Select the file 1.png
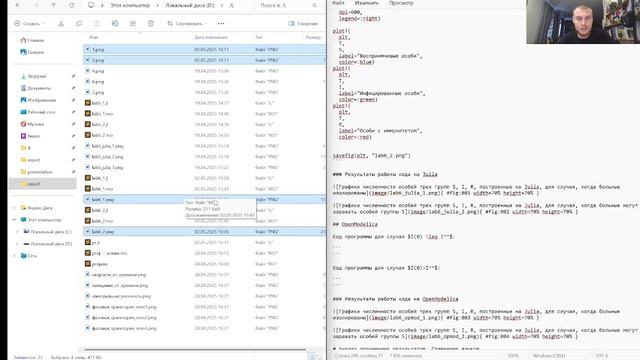The height and width of the screenshot is (360, 640). tap(204, 49)
